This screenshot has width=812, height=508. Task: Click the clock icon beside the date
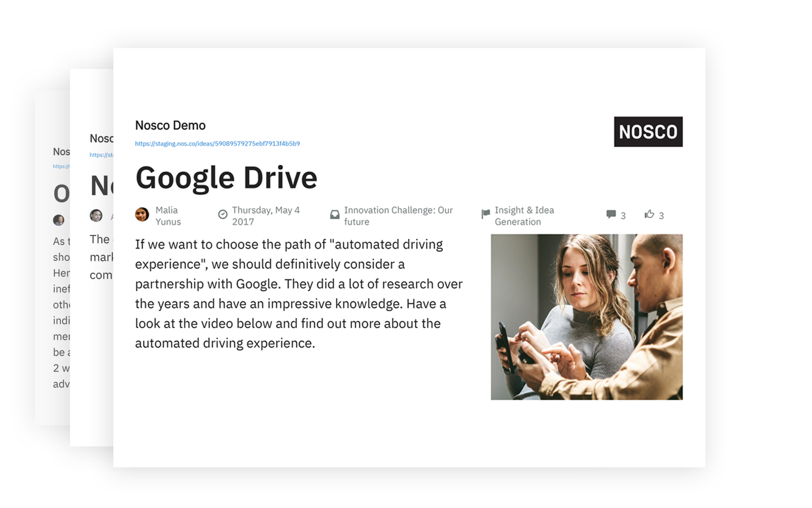(x=223, y=214)
